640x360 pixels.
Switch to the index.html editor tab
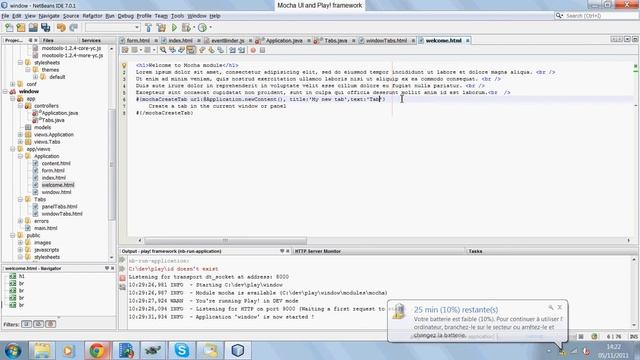point(180,40)
